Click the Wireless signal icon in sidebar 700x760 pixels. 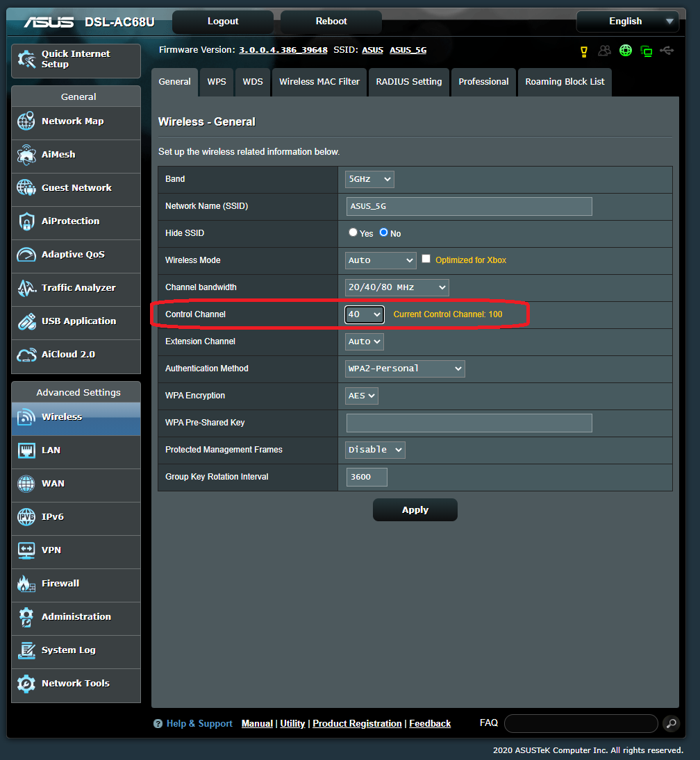click(x=26, y=417)
